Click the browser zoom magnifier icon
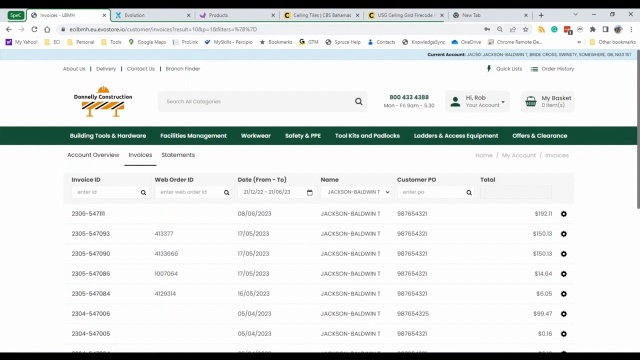 (500, 29)
